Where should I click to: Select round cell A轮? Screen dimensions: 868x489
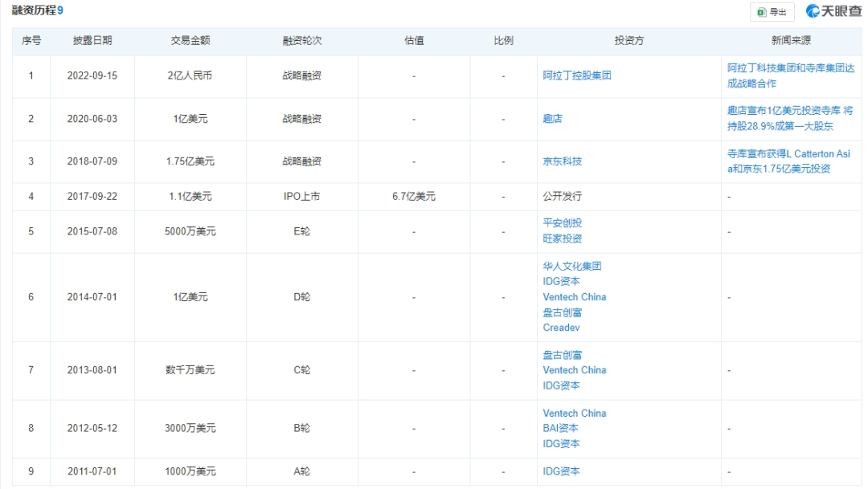coord(301,471)
